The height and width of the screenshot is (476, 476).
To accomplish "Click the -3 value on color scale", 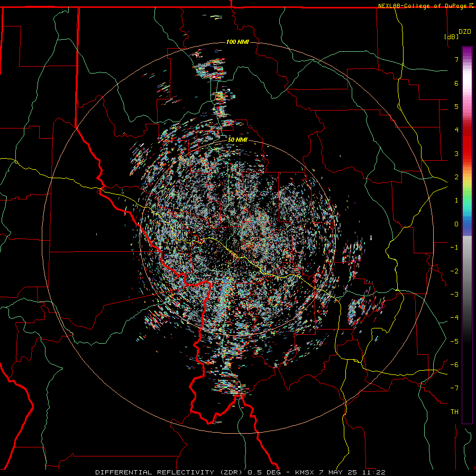I will (x=454, y=295).
